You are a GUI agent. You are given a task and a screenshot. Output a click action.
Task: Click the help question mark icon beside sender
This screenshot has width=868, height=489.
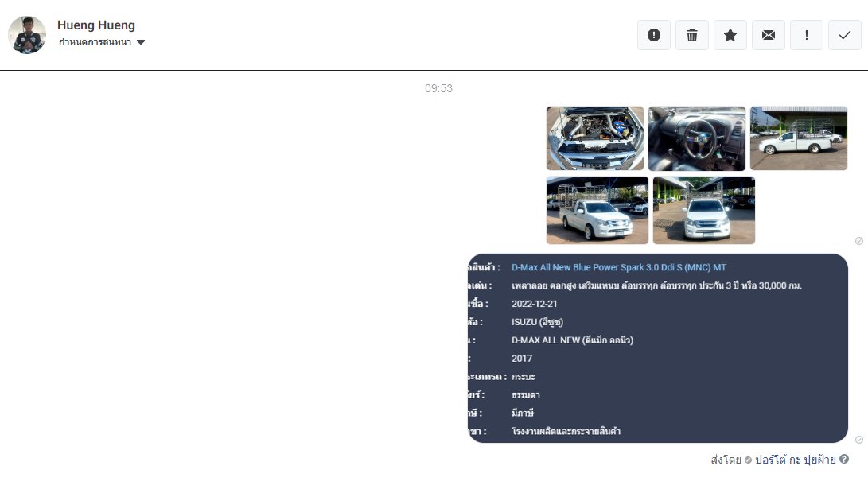(x=844, y=459)
